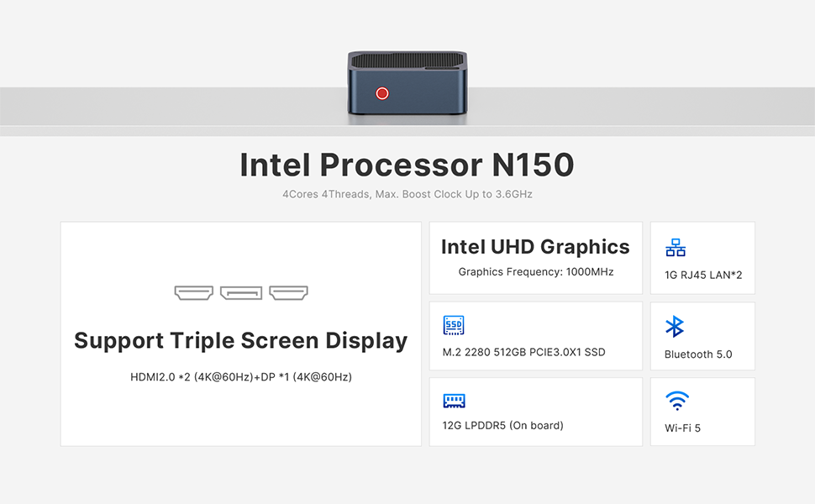
Task: Click the red power button on mini PC
Action: pyautogui.click(x=382, y=93)
